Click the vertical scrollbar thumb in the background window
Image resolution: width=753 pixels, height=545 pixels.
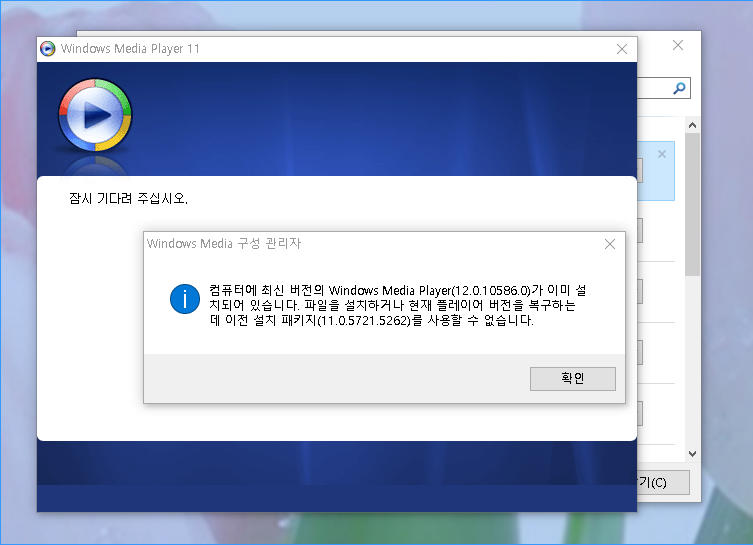[x=692, y=204]
